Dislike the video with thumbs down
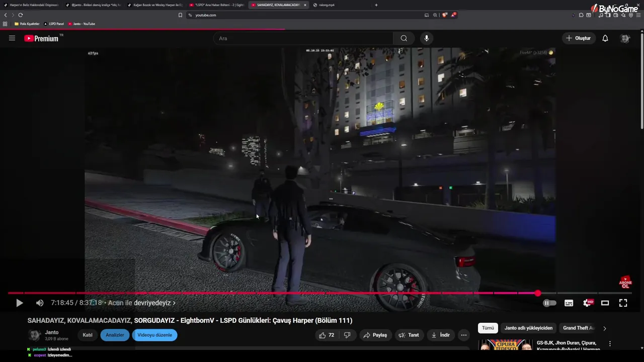The image size is (644, 362). pos(347,335)
